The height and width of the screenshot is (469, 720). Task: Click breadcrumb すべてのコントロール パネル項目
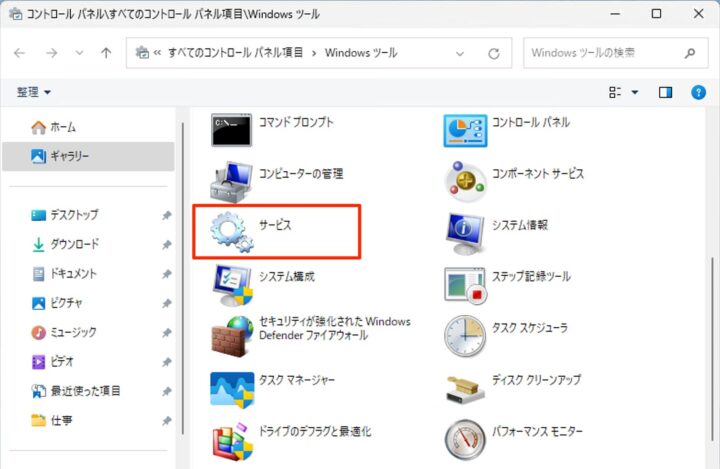tap(235, 53)
